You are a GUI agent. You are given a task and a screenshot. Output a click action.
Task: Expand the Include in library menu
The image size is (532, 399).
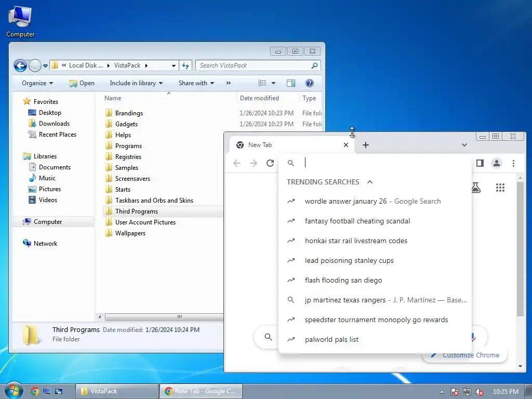pyautogui.click(x=136, y=83)
